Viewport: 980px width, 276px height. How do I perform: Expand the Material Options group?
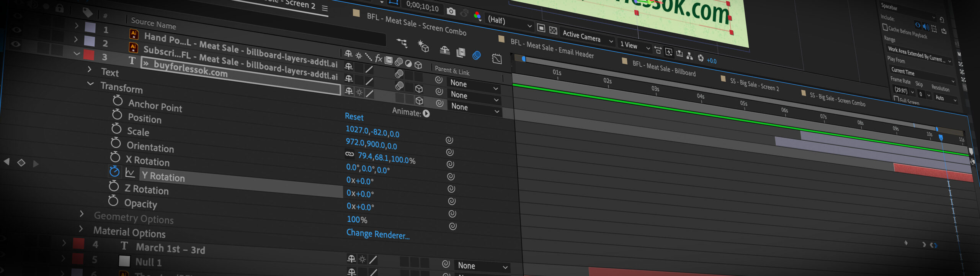pos(81,229)
